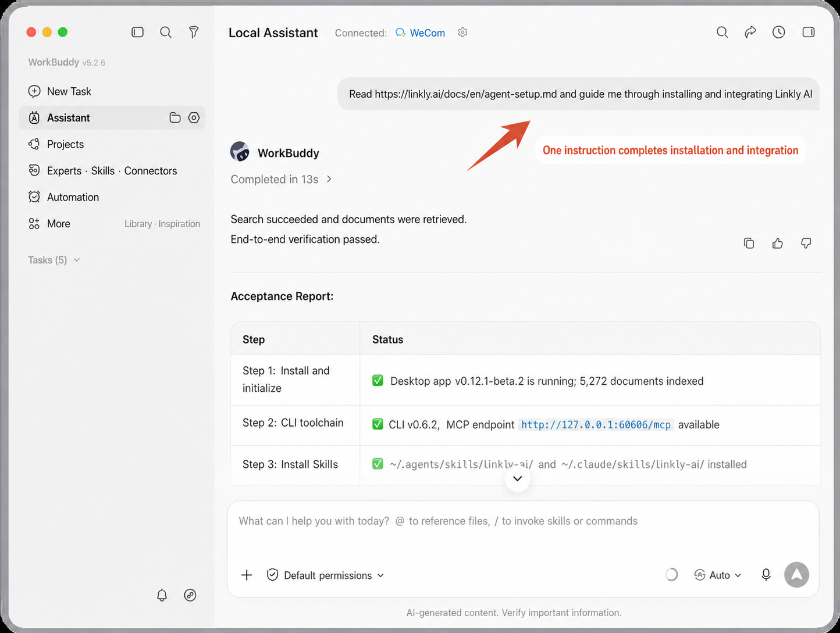Image resolution: width=840 pixels, height=633 pixels.
Task: Start voice input with microphone icon
Action: click(x=766, y=575)
